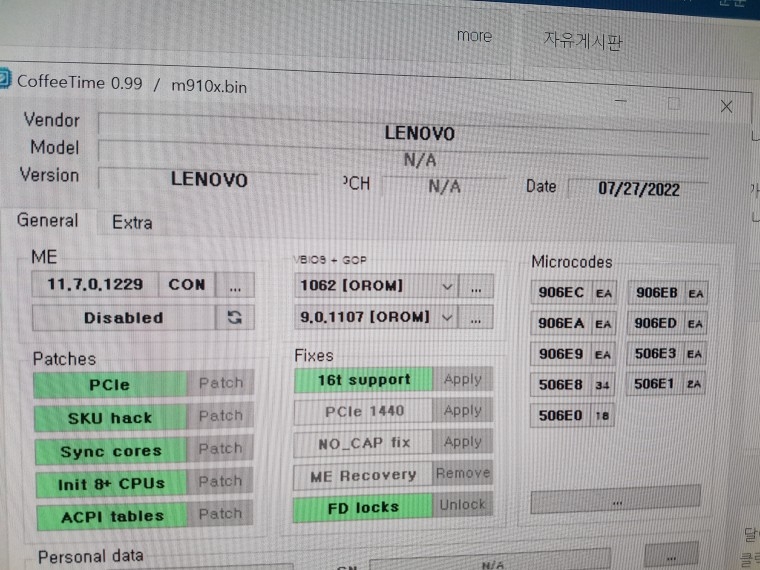Select the ACPI tables status
The height and width of the screenshot is (570, 760).
pos(112,517)
